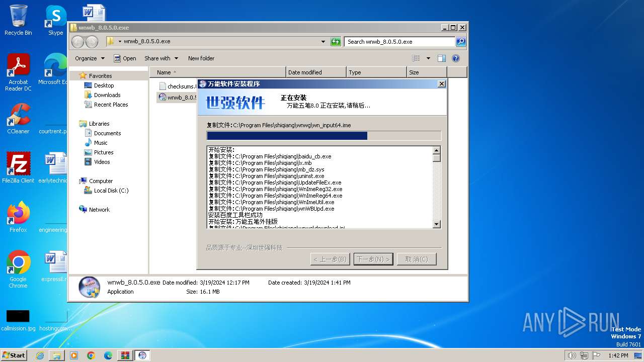Click the 上一步(B) back button

pos(330,259)
